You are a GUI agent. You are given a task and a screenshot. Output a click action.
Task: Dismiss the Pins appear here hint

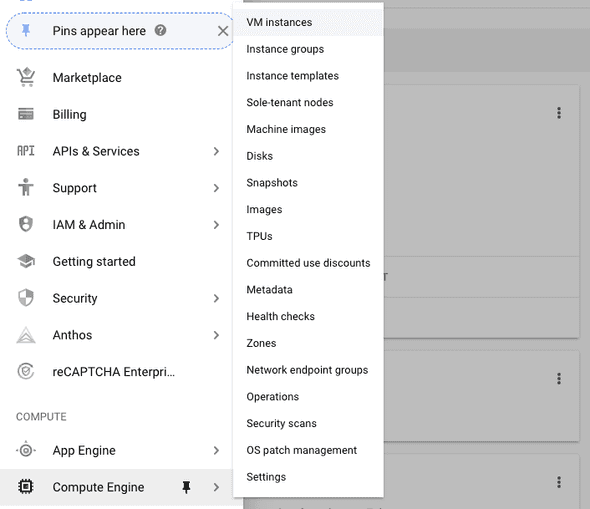tap(223, 31)
